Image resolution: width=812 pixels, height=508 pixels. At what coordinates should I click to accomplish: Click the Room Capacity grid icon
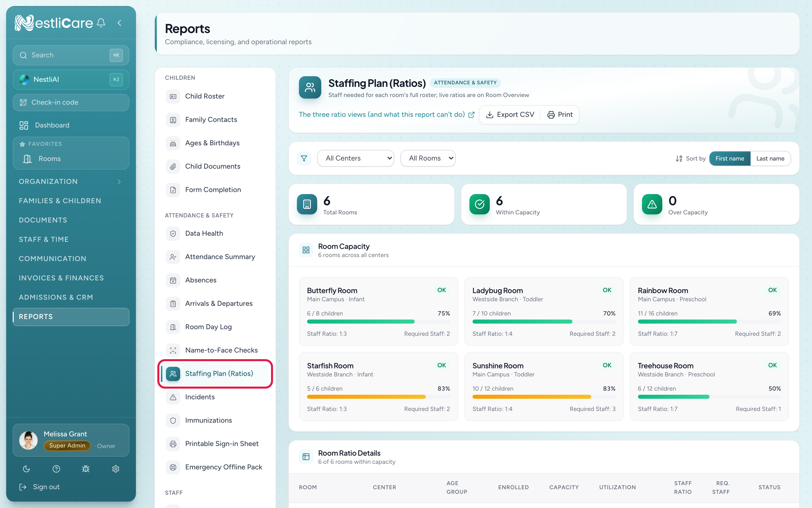(306, 250)
